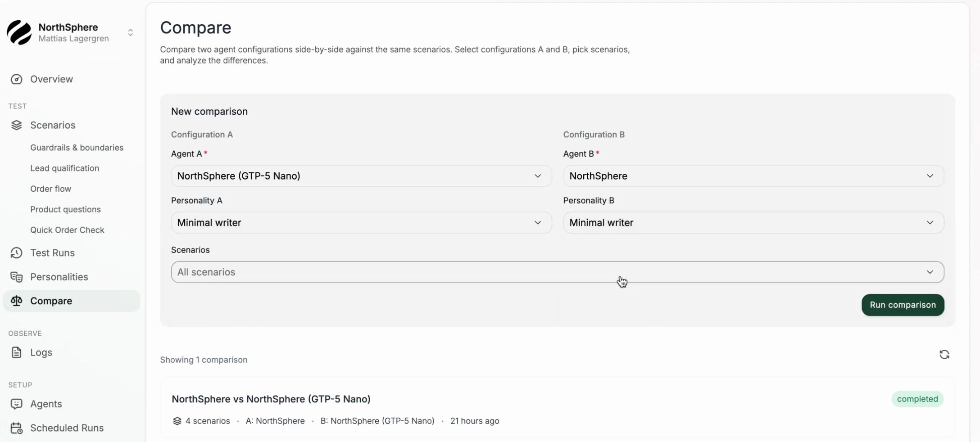Select the Test Runs history icon
This screenshot has width=980, height=442.
click(16, 253)
